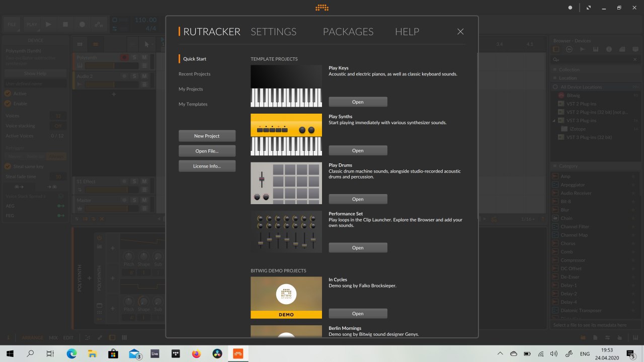644x362 pixels.
Task: Switch to the PACKAGES tab
Action: [348, 32]
